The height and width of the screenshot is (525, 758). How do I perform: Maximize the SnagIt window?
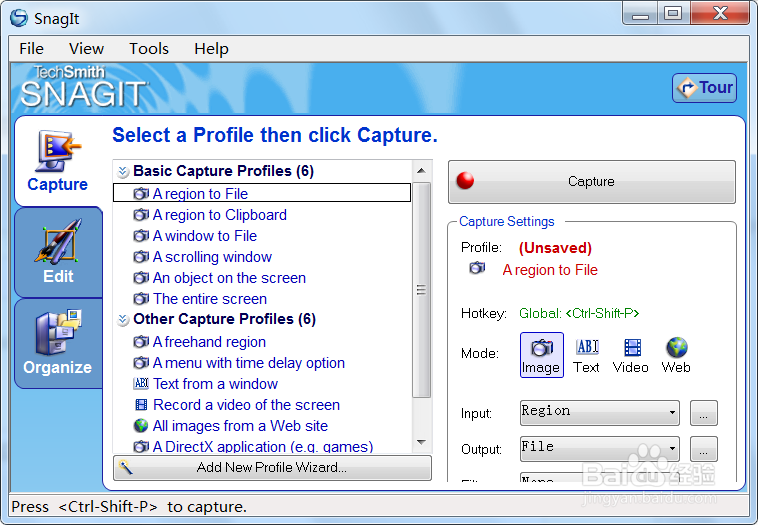tap(673, 14)
